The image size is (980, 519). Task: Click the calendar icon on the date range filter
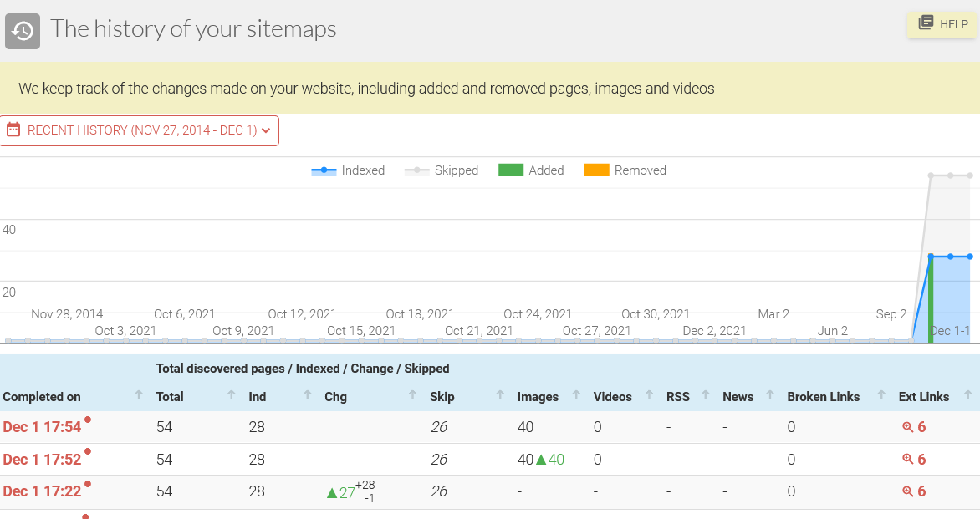pyautogui.click(x=14, y=130)
